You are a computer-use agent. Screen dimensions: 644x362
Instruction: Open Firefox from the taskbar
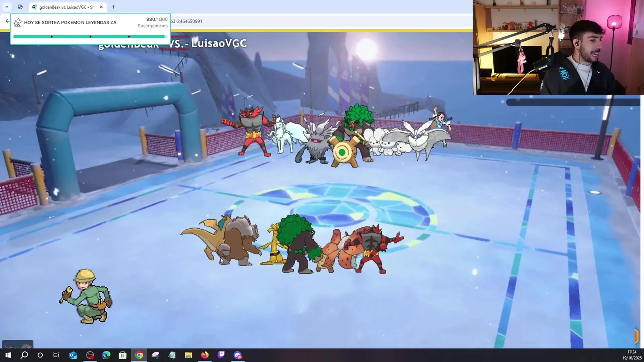pos(205,355)
